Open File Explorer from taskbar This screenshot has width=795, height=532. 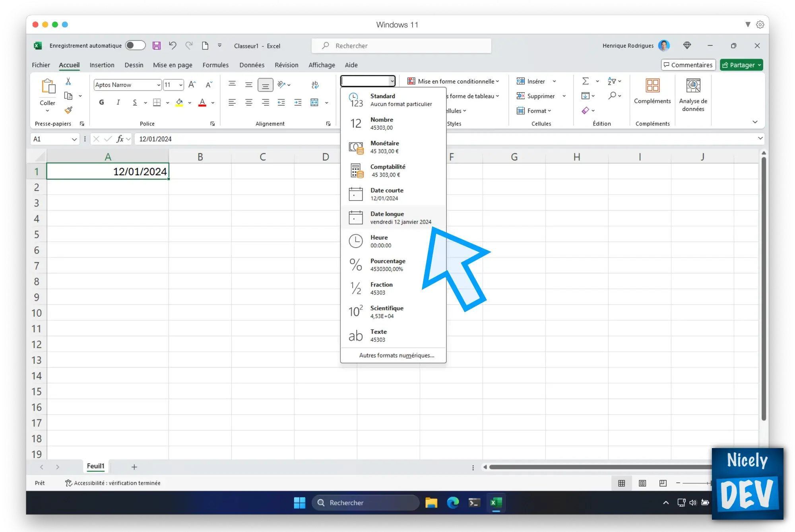click(431, 503)
